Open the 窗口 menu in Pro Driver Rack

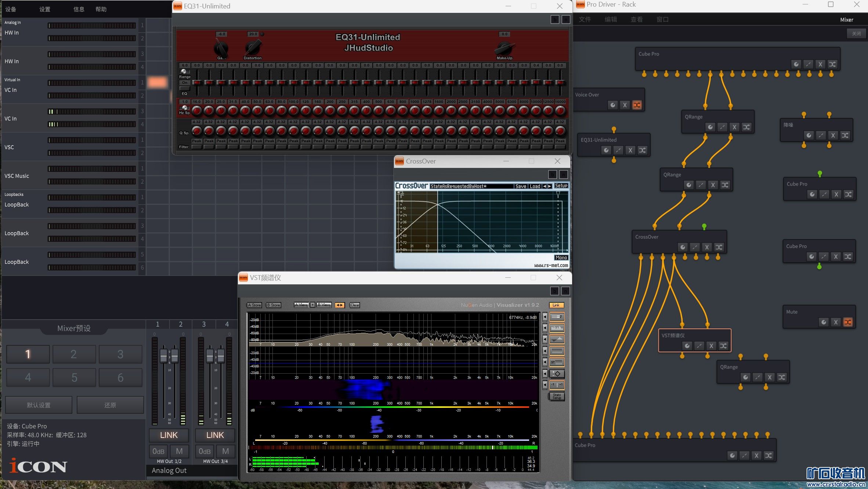click(662, 19)
